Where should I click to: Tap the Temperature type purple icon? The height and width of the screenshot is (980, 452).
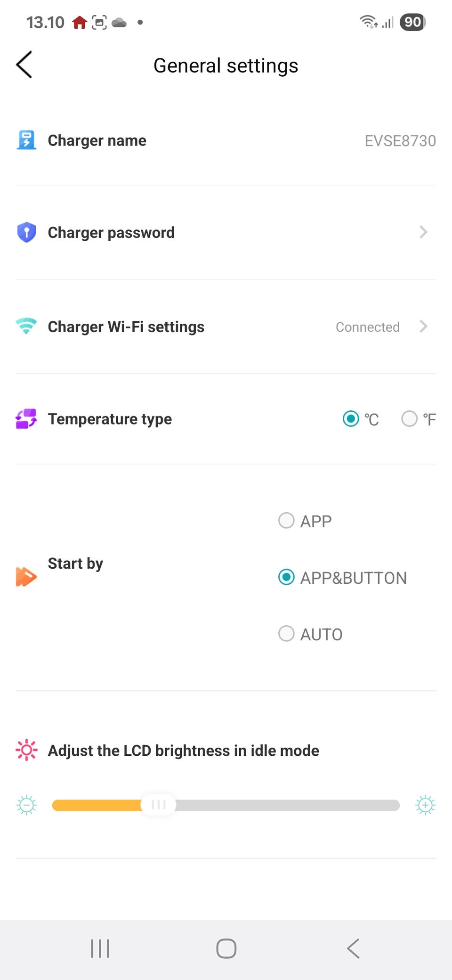coord(26,419)
